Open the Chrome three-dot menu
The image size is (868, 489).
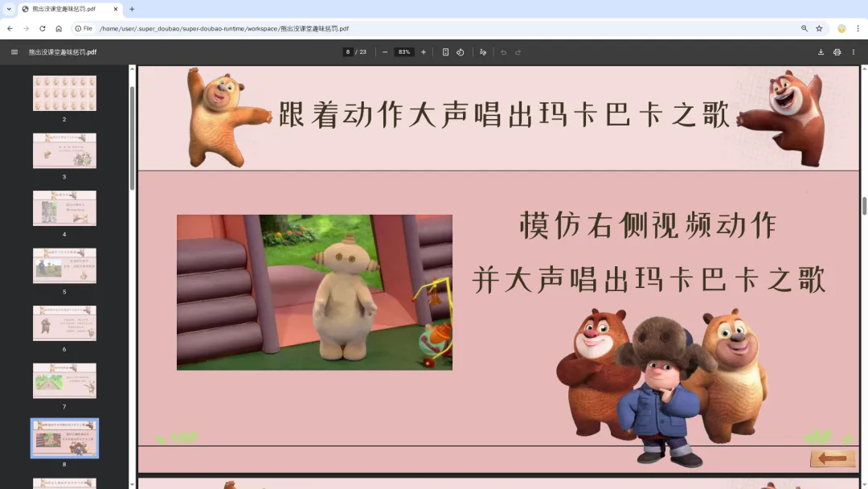[858, 28]
